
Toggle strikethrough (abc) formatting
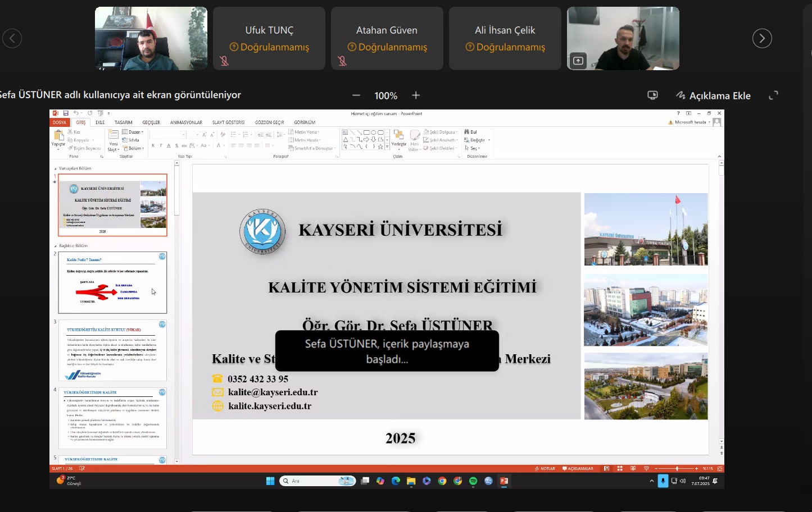(184, 145)
